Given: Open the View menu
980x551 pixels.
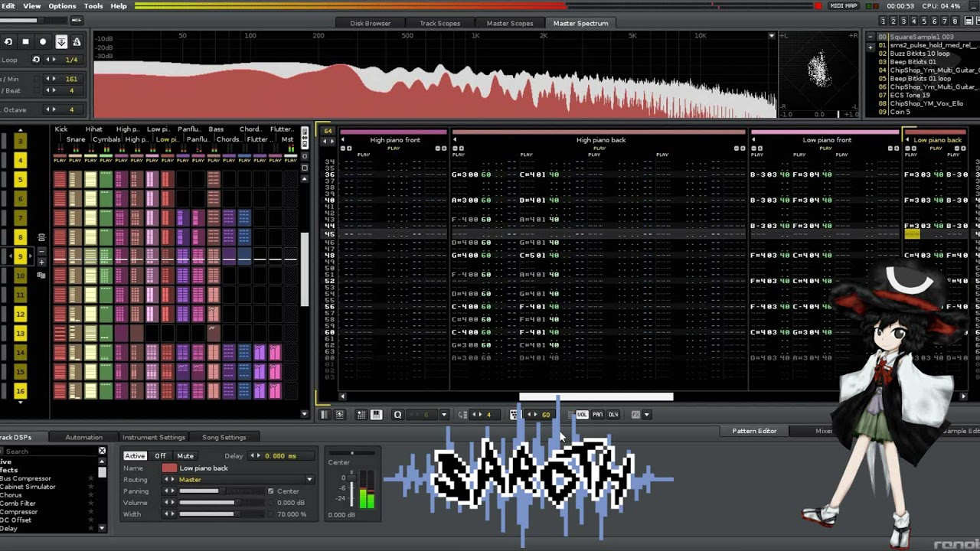Looking at the screenshot, I should tap(32, 6).
